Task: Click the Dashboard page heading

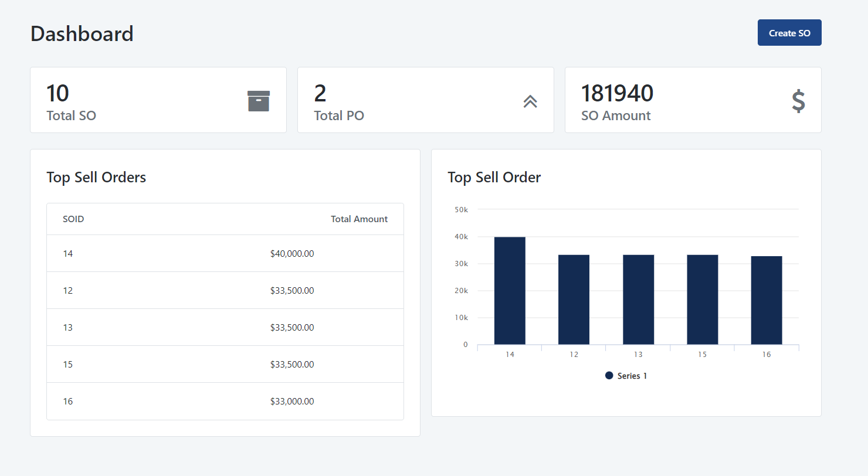Action: tap(82, 33)
